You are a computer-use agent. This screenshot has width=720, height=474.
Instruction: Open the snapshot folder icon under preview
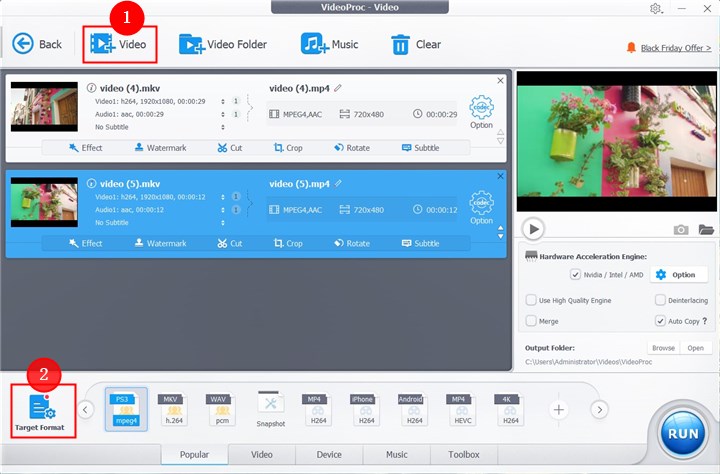706,229
